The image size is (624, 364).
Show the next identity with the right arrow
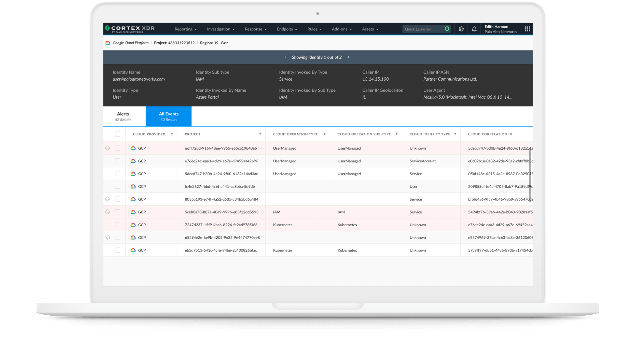tap(348, 57)
